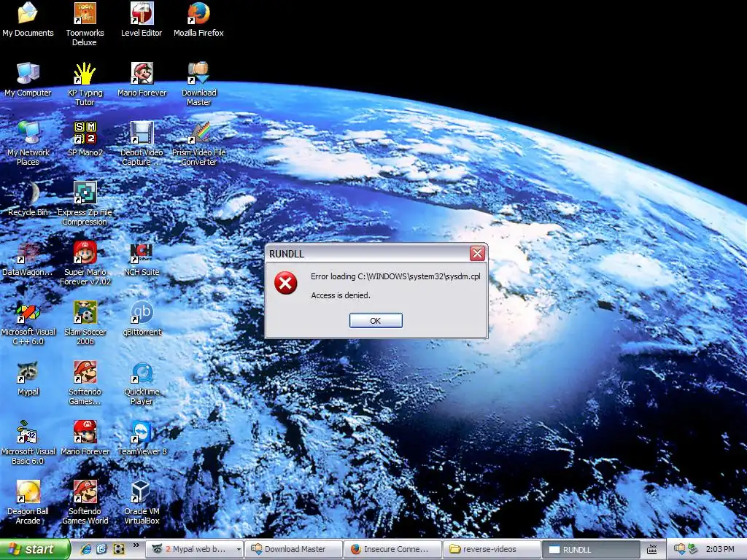Close the RUNDLL error dialog
The image size is (747, 560).
point(477,253)
